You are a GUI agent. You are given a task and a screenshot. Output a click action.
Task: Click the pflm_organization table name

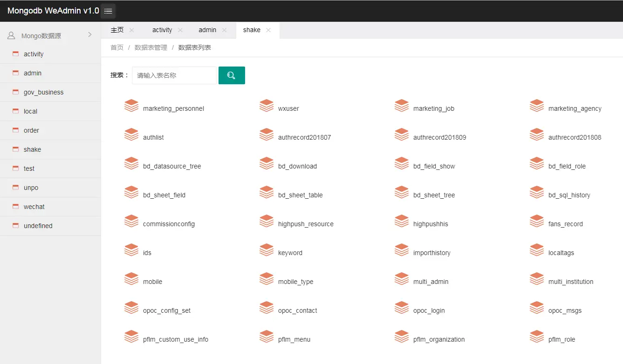[x=439, y=339]
